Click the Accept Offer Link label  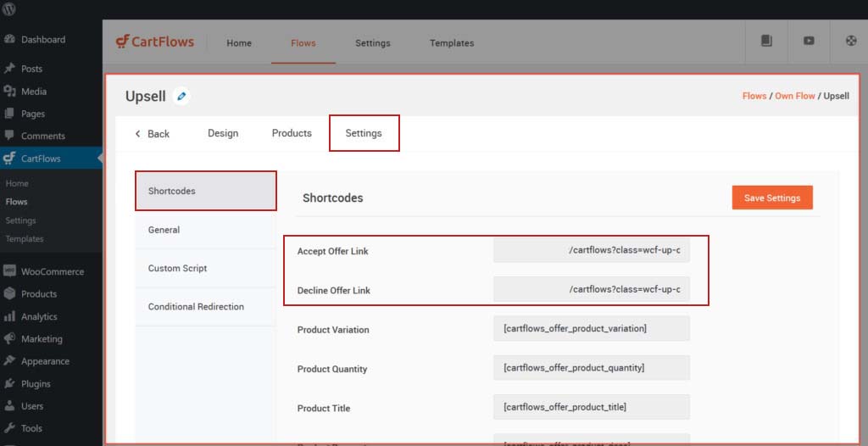click(x=332, y=251)
